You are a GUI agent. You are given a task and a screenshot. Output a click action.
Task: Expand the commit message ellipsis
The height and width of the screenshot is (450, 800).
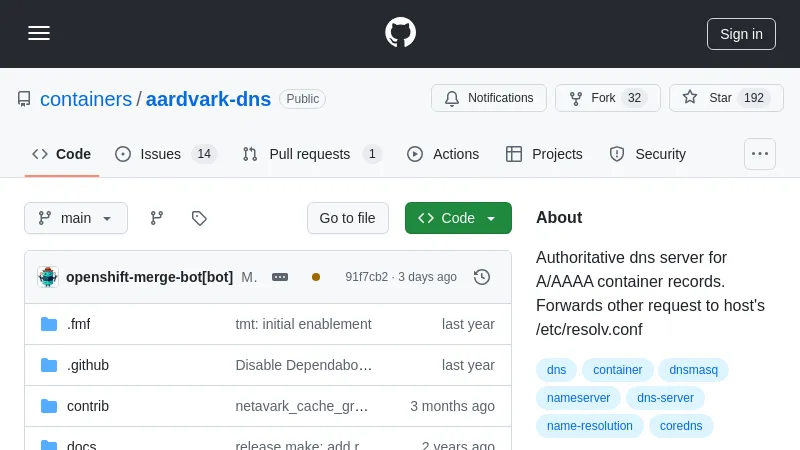[280, 277]
